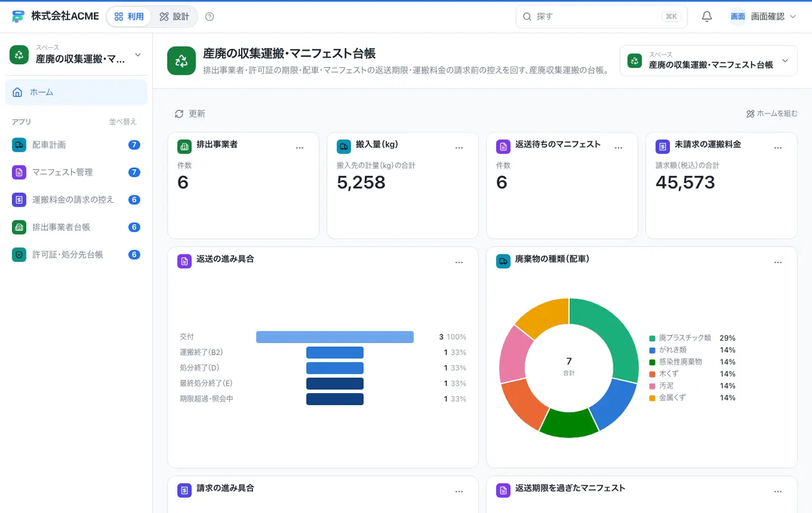Open more options on 廃棄物の種類(配車) card

click(778, 263)
